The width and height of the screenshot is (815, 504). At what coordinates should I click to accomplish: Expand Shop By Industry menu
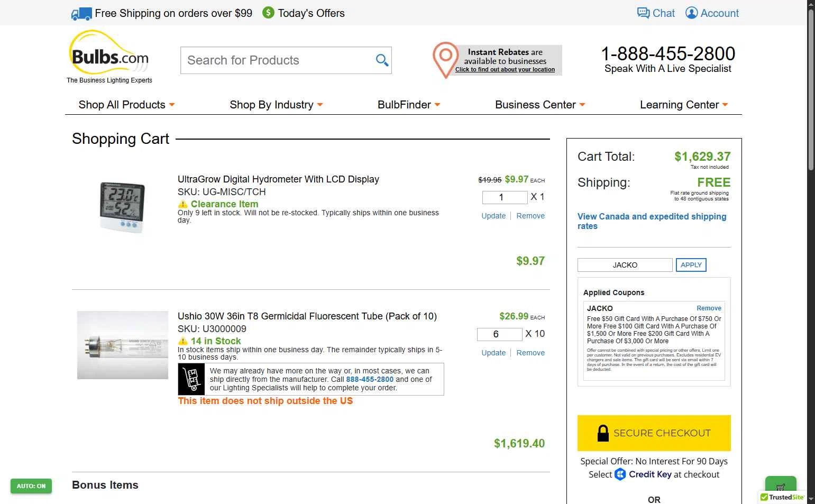[x=276, y=105]
